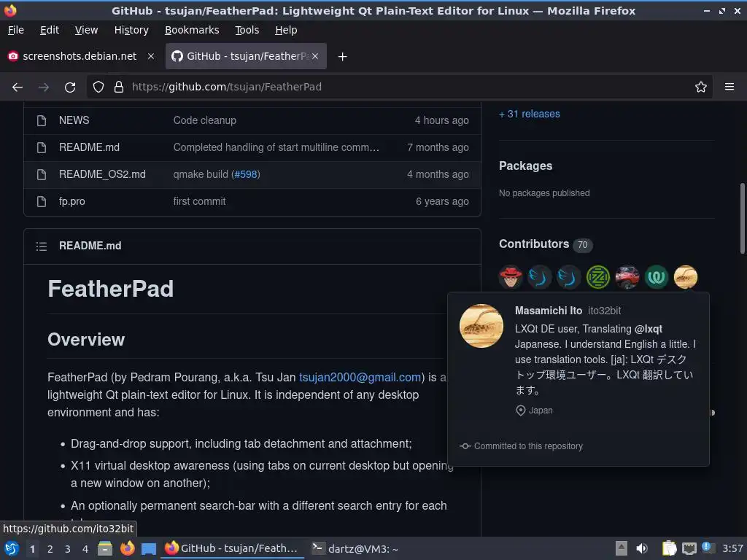Viewport: 747px width, 560px height.
Task: Click the removable media eject tray icon
Action: [621, 548]
